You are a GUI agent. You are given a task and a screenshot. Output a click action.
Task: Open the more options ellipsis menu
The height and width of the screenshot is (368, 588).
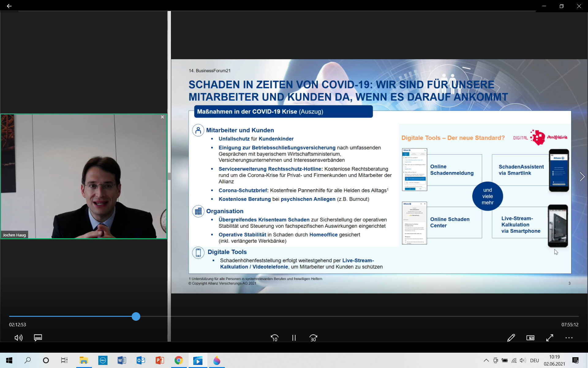pos(569,338)
